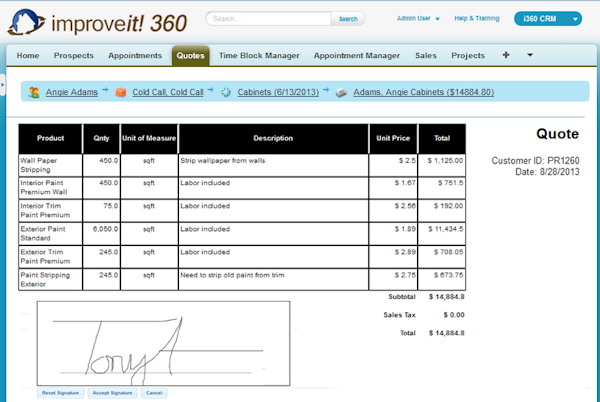Image resolution: width=600 pixels, height=402 pixels.
Task: Click the quote icon before Adams, Angie Cabinets
Action: (x=341, y=92)
